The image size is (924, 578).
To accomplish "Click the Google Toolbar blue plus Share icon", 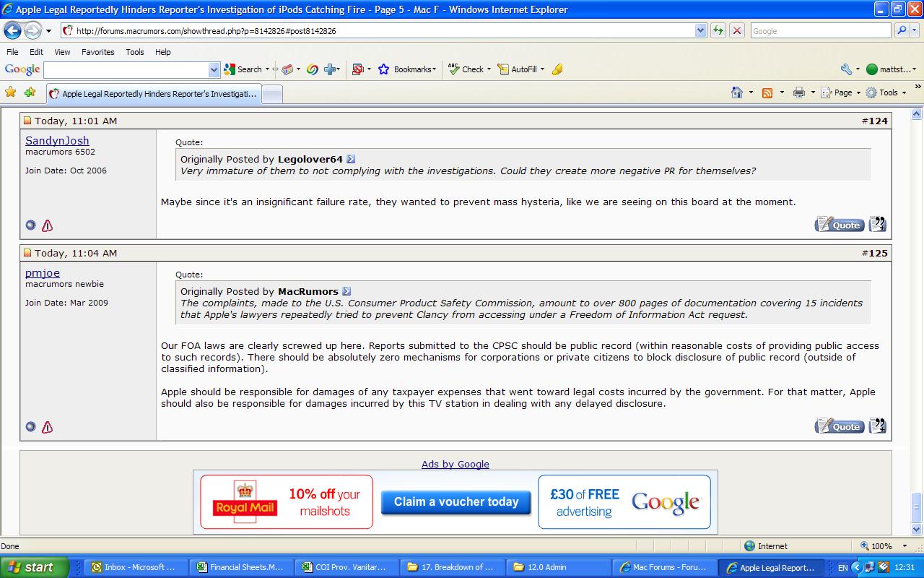I will 331,69.
